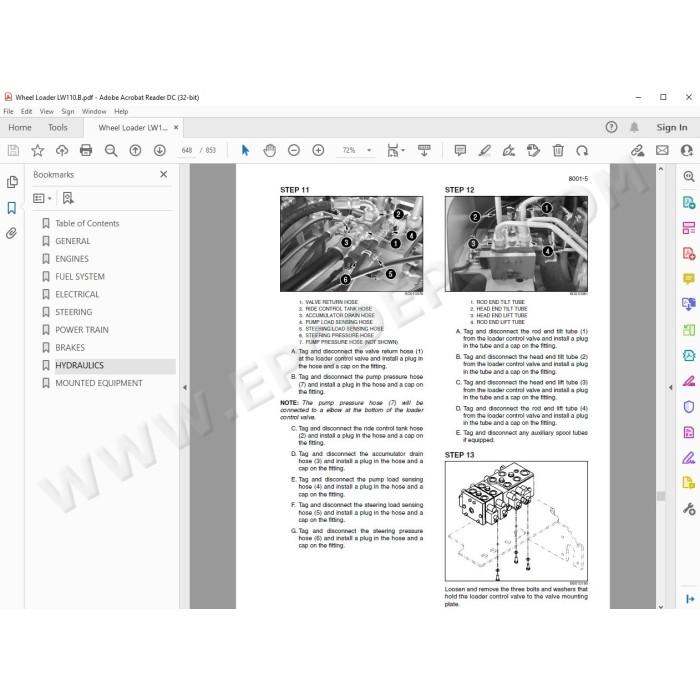
Task: Rotate the page view clockwise
Action: pyautogui.click(x=582, y=150)
